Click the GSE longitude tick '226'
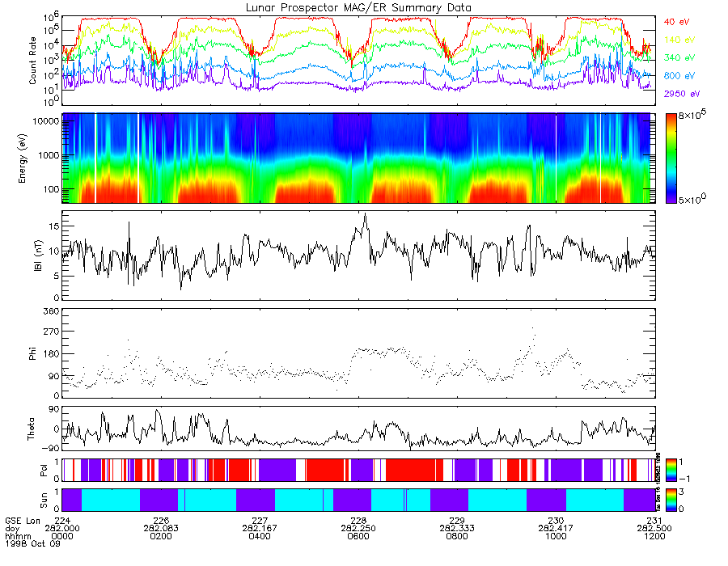This screenshot has width=728, height=566. [161, 521]
